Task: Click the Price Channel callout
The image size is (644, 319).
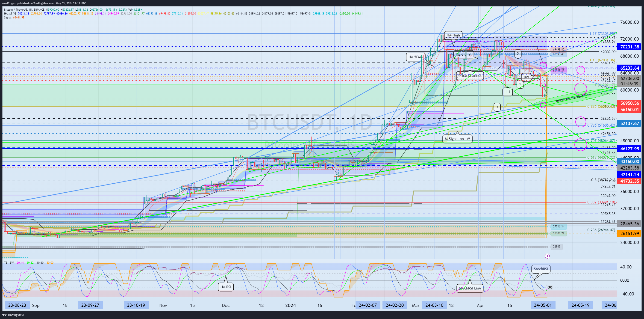Action: click(470, 76)
